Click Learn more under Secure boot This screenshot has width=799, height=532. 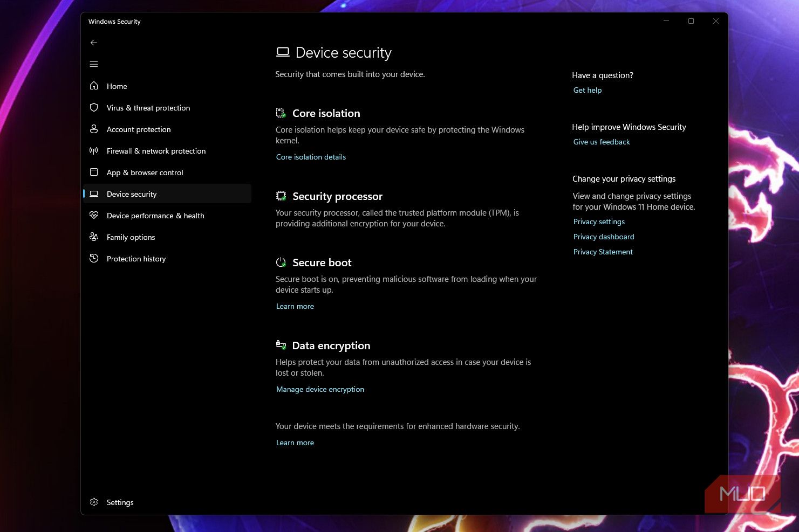(x=295, y=306)
